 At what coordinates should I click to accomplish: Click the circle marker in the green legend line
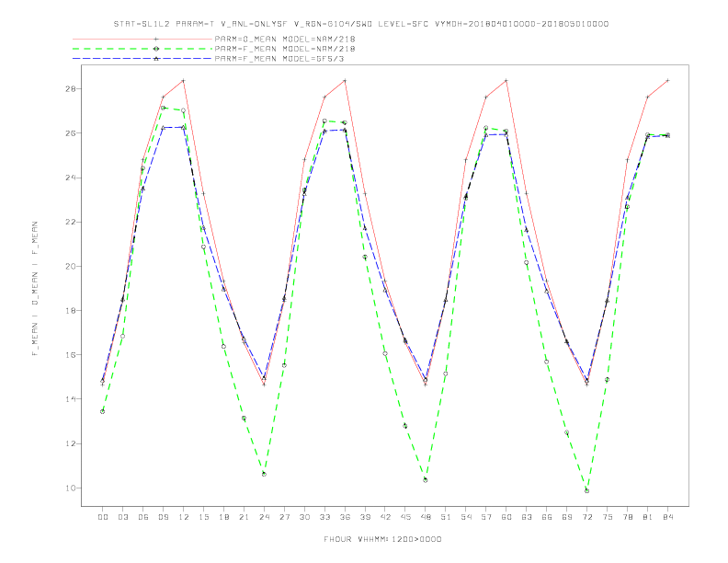156,49
